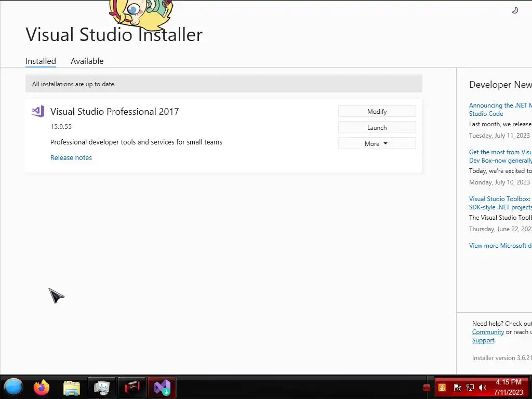Select Visual Studio Installer taskbar icon
The height and width of the screenshot is (399, 532).
tap(162, 388)
